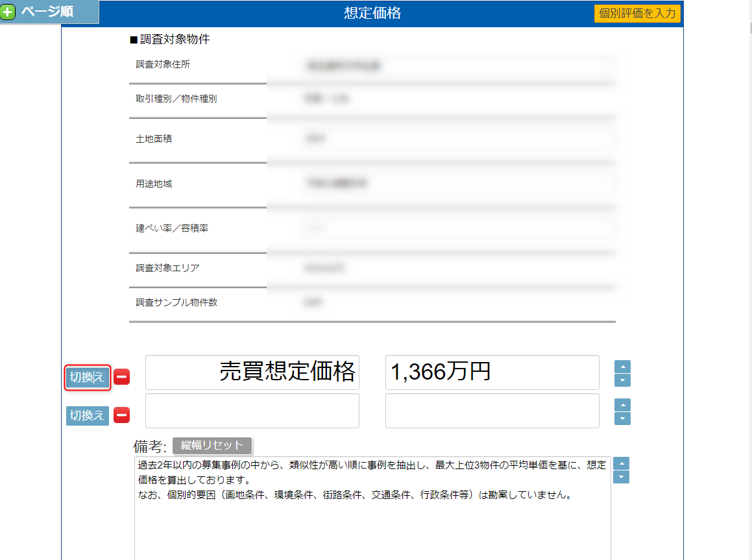Move the 備考 text box up with the up arrow
The image size is (752, 560).
click(x=621, y=463)
